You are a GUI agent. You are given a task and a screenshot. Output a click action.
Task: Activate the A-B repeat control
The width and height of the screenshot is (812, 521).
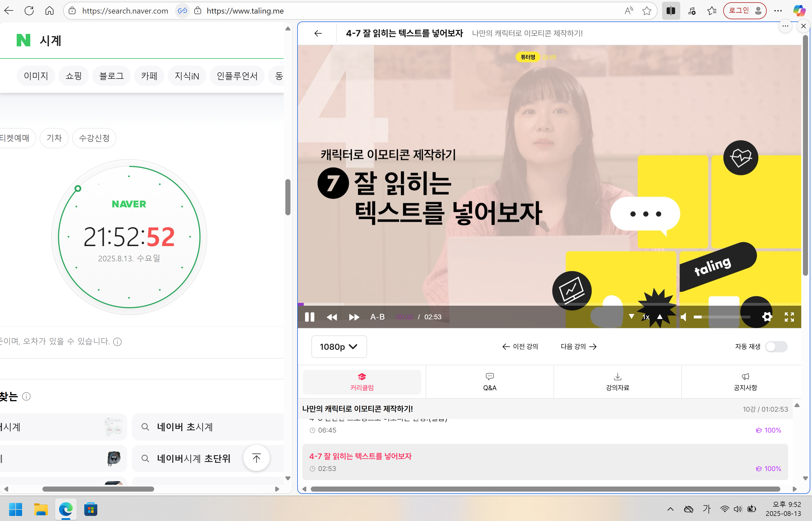[x=377, y=317]
